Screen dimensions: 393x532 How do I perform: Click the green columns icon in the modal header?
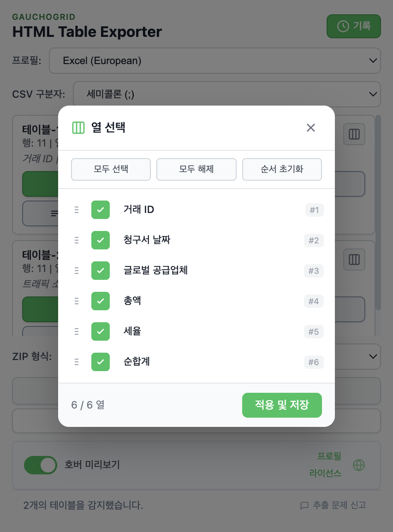78,128
